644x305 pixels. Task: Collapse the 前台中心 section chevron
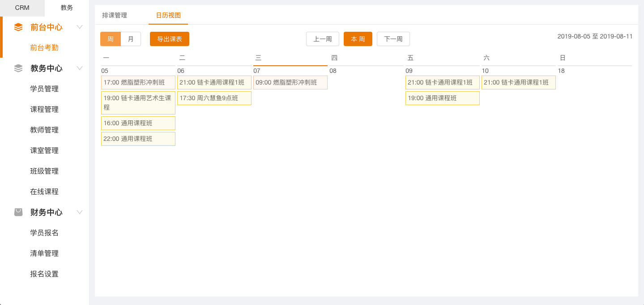click(80, 27)
